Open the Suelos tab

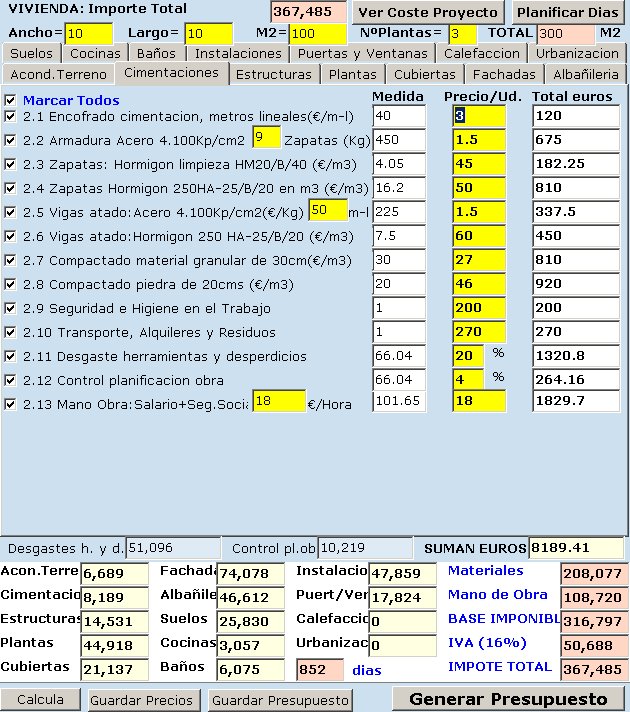(x=31, y=54)
